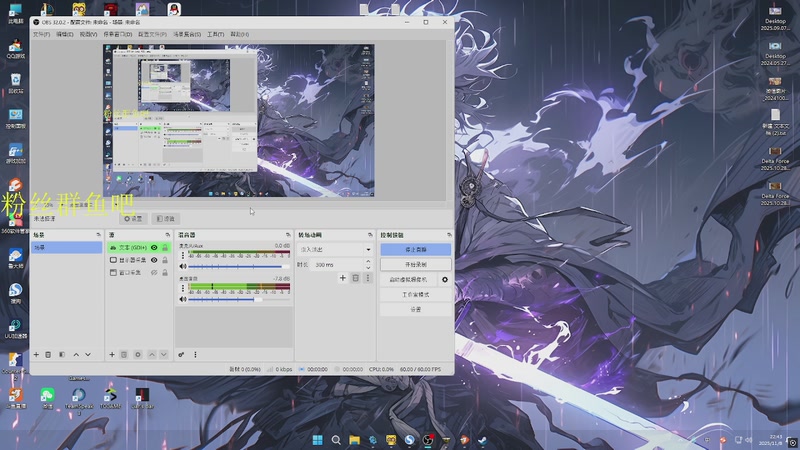Open taskbar search magnifier

pyautogui.click(x=336, y=440)
